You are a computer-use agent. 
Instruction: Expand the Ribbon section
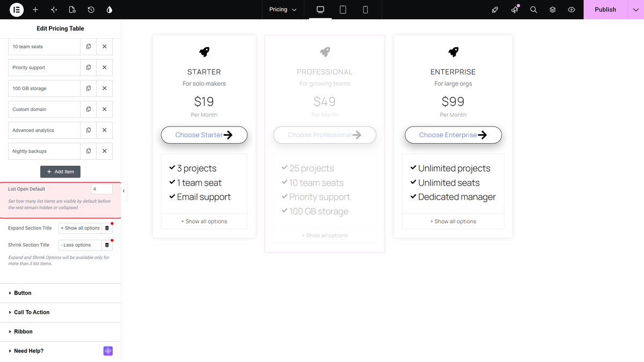[x=61, y=331]
